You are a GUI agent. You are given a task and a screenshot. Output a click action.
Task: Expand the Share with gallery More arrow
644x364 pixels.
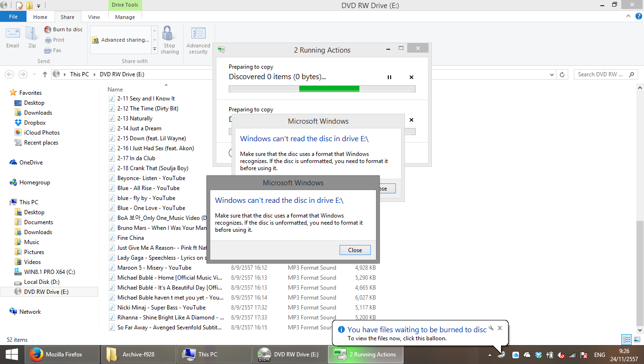(154, 49)
